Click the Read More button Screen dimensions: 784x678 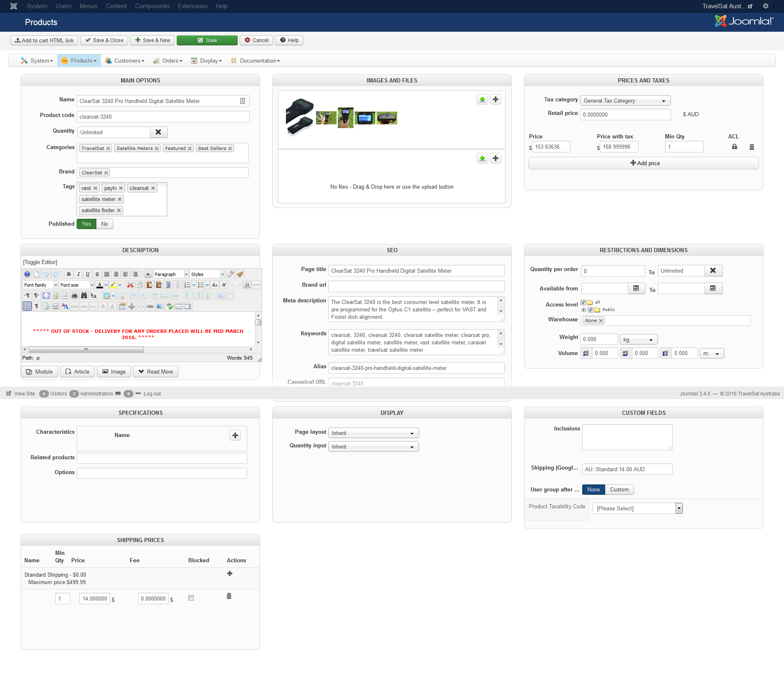(156, 372)
